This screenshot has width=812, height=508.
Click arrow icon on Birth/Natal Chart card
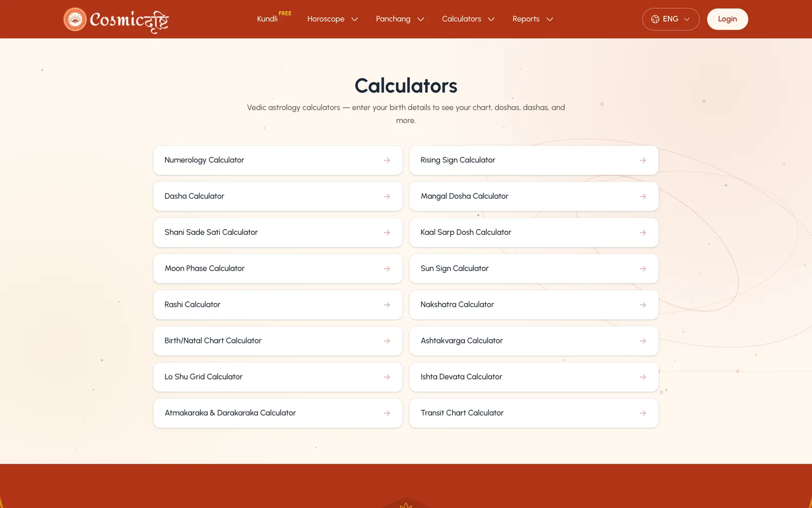point(387,341)
